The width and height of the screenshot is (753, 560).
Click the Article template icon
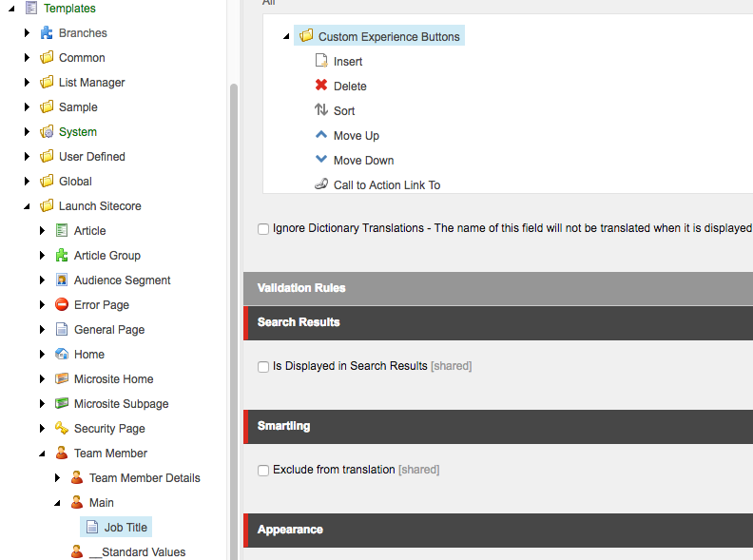point(62,230)
